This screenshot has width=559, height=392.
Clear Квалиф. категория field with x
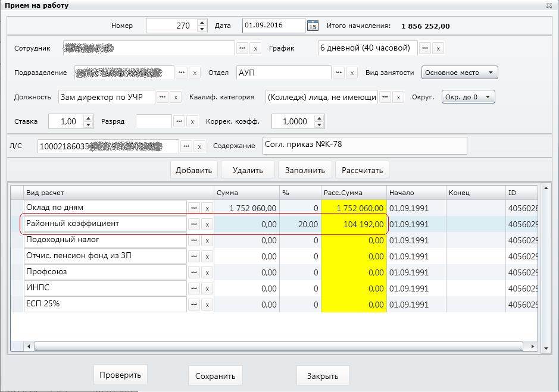click(398, 97)
